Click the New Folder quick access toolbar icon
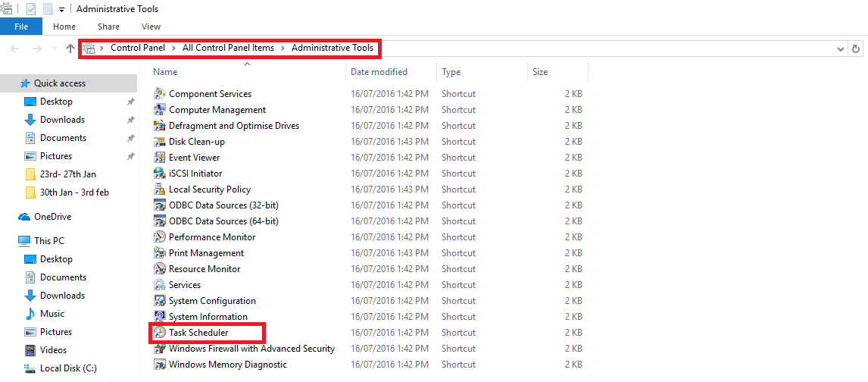Viewport: 868px width, 382px height. point(48,9)
